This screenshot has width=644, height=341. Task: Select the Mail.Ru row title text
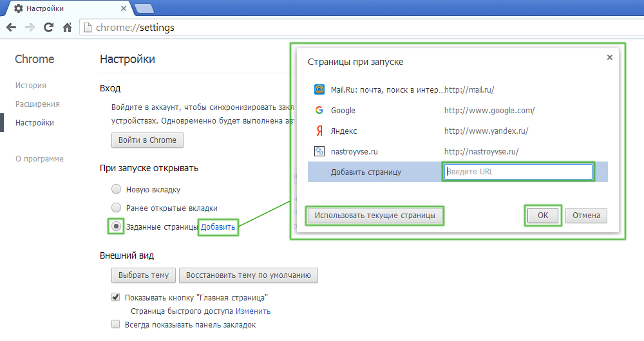[388, 89]
